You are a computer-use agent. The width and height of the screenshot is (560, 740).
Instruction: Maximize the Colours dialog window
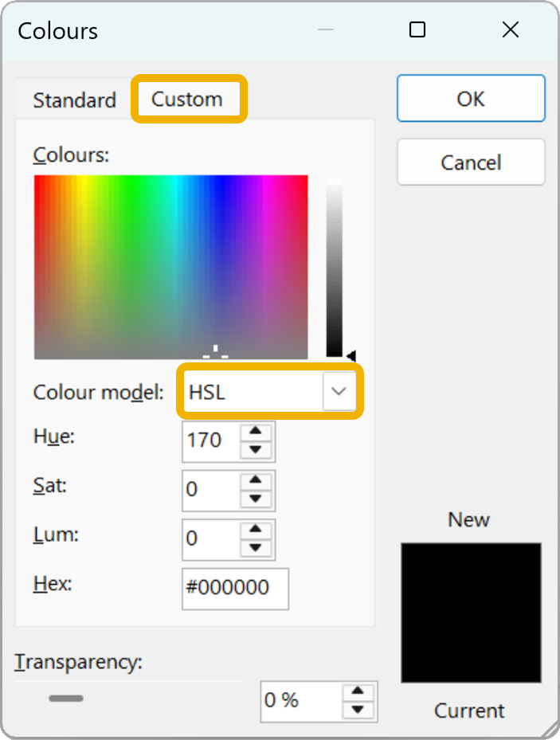coord(417,29)
